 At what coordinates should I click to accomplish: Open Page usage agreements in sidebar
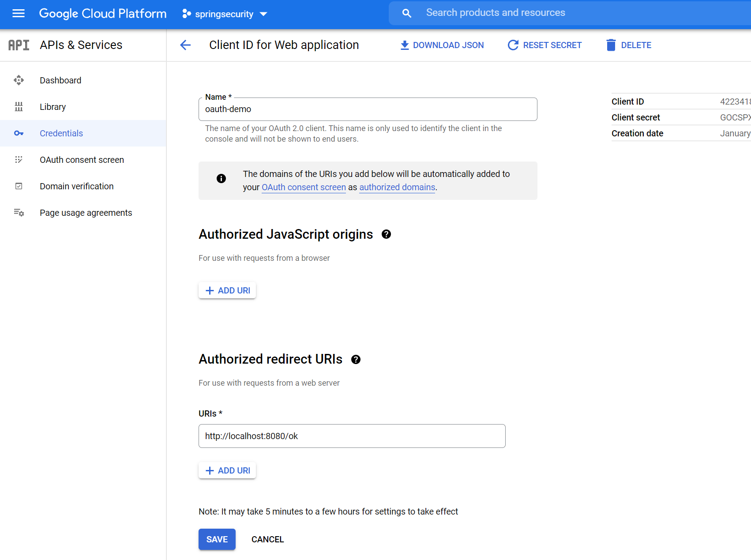[83, 213]
